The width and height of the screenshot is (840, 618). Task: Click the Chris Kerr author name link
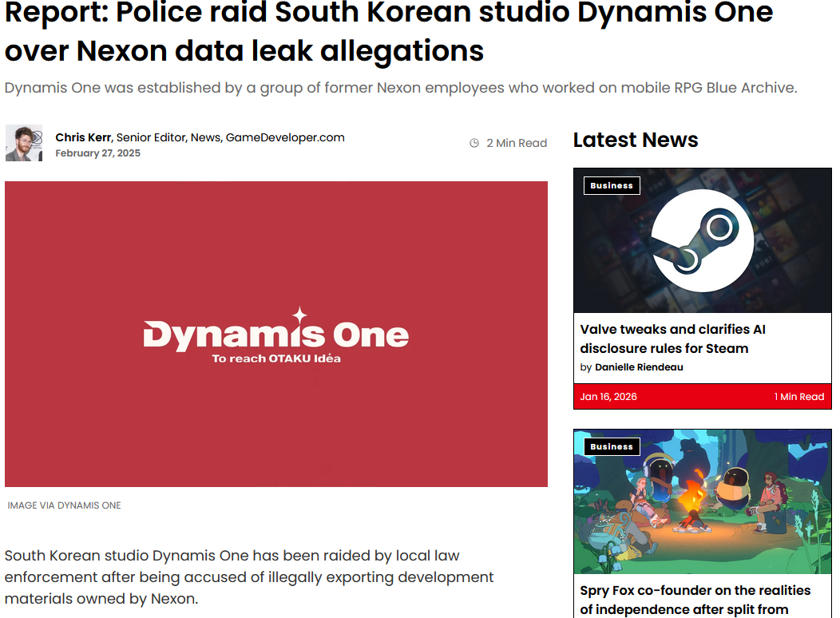(x=83, y=137)
